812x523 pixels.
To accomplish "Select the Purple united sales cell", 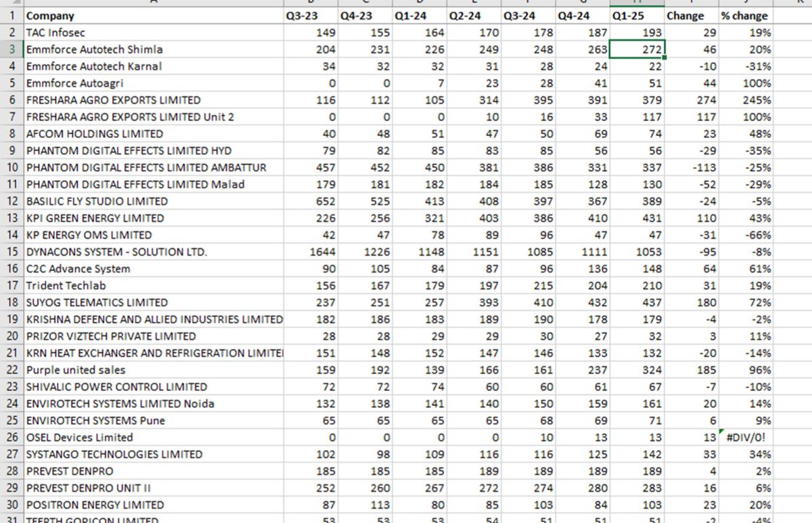I will (154, 370).
